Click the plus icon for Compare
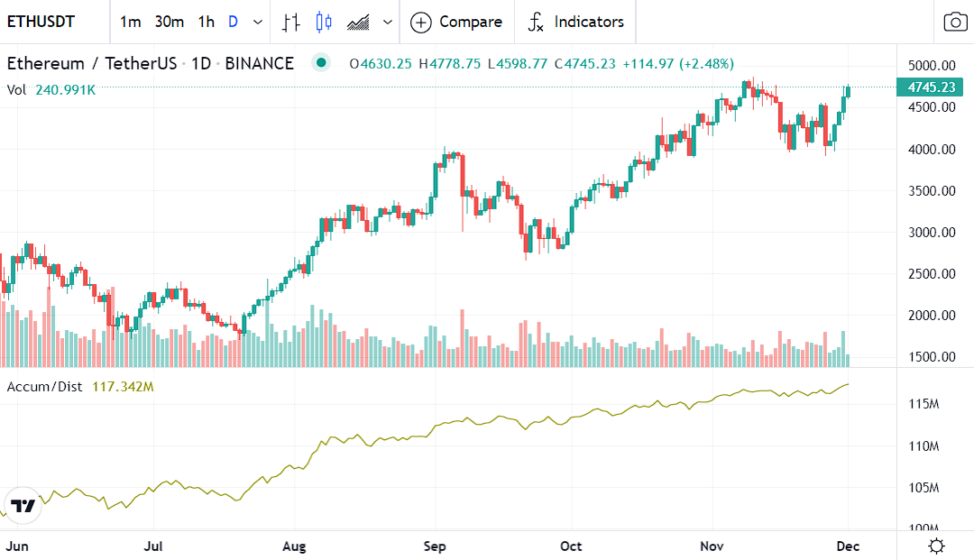The image size is (974, 560). [420, 22]
